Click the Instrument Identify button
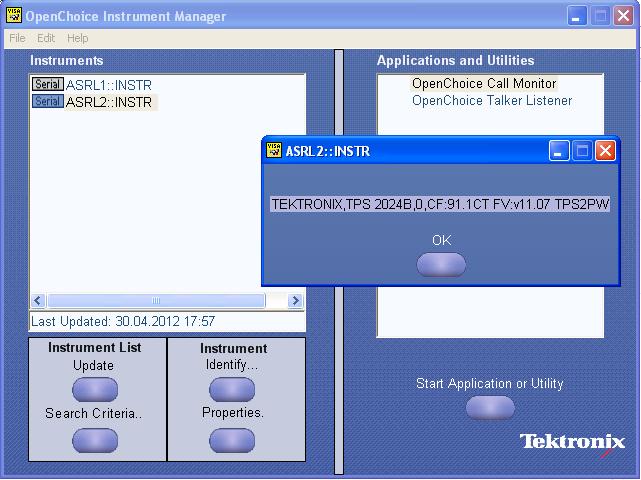641x480 pixels. 232,390
